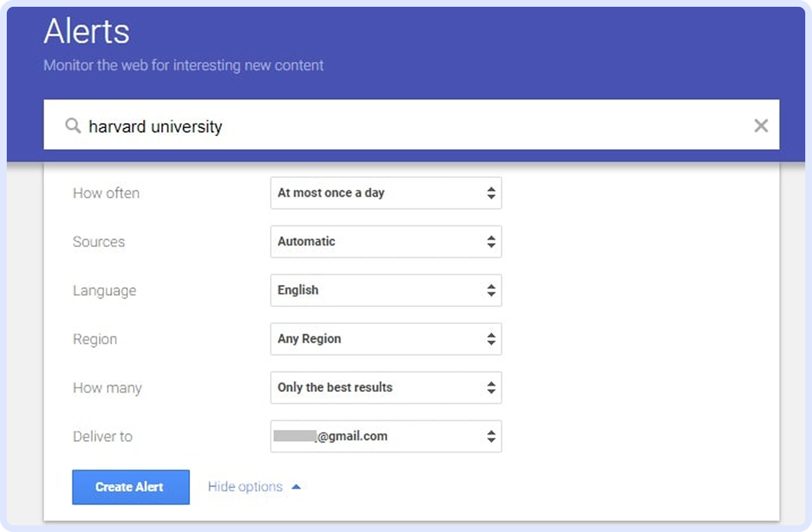Open the Sources dropdown showing Automatic

[385, 242]
